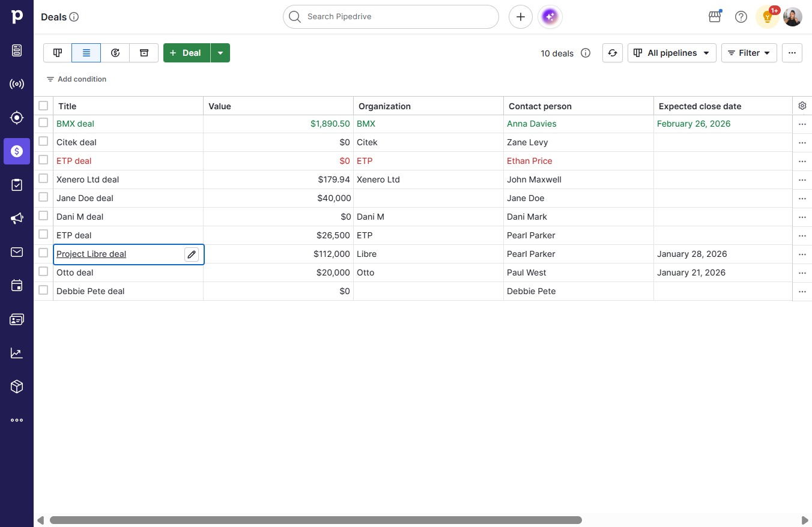Click horizontal scrollbar thumb
Screen dimensions: 812x527
pyautogui.click(x=316, y=520)
